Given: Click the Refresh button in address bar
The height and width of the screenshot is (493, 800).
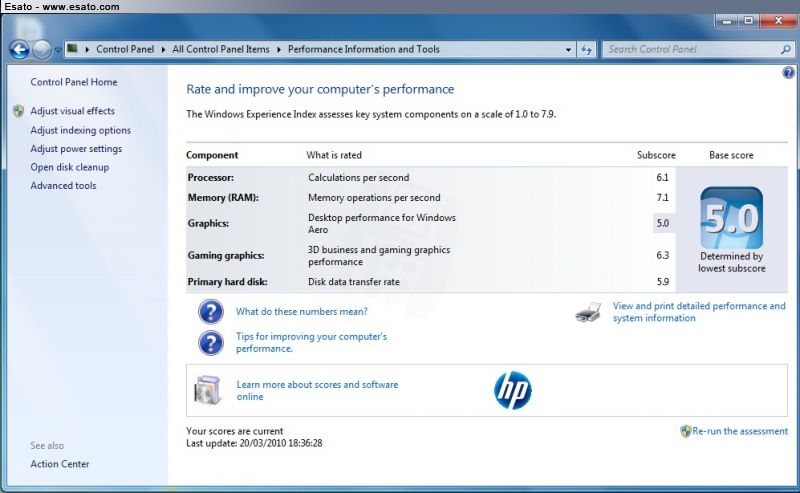Looking at the screenshot, I should (x=587, y=50).
